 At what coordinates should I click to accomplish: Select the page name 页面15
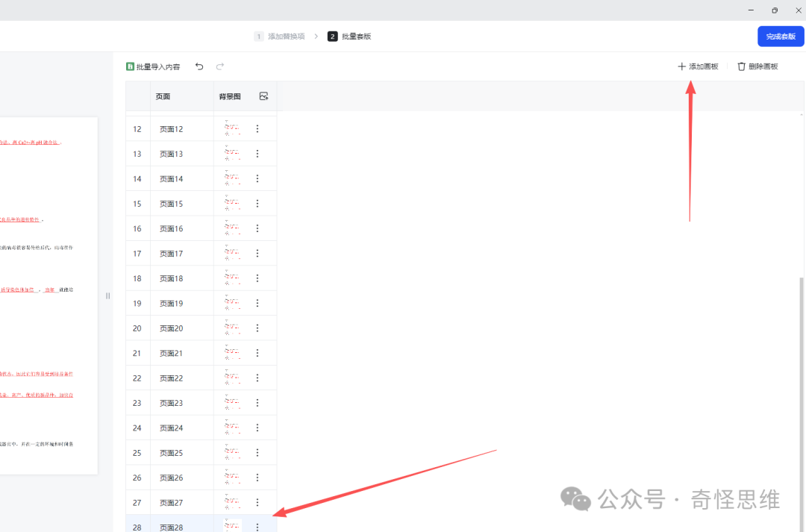tap(171, 204)
